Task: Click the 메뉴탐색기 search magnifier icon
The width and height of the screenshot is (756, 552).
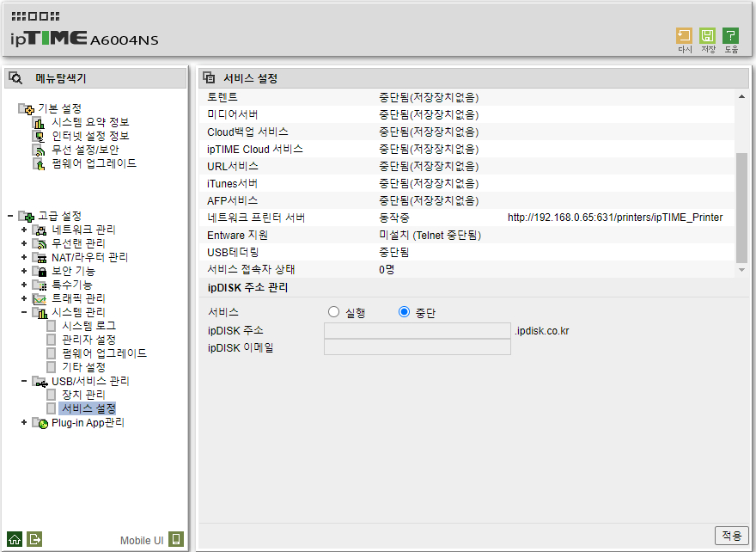Action: coord(15,78)
